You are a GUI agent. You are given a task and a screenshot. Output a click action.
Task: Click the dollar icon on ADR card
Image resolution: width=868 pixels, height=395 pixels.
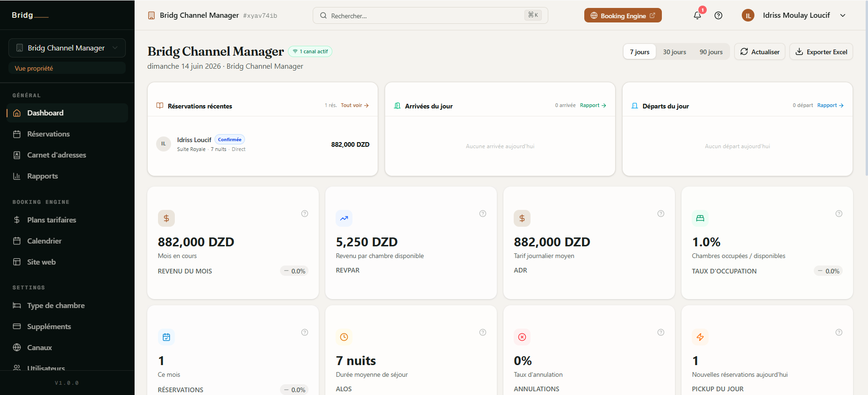click(522, 218)
